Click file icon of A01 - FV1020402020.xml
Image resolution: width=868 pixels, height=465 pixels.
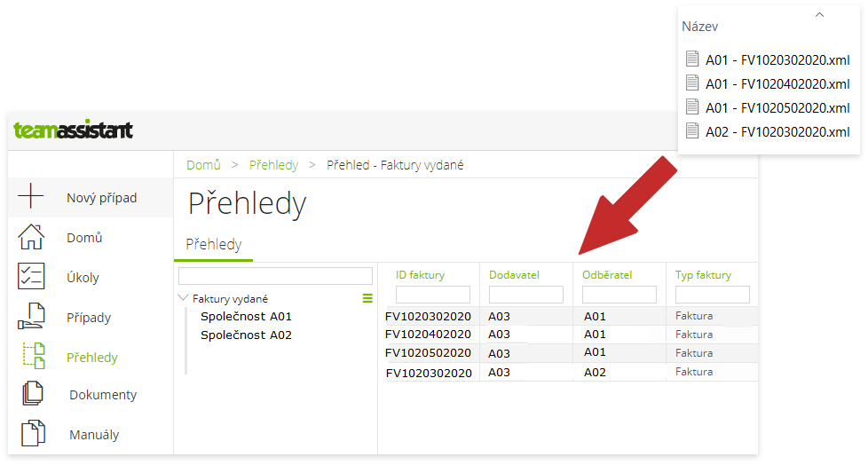pyautogui.click(x=692, y=83)
